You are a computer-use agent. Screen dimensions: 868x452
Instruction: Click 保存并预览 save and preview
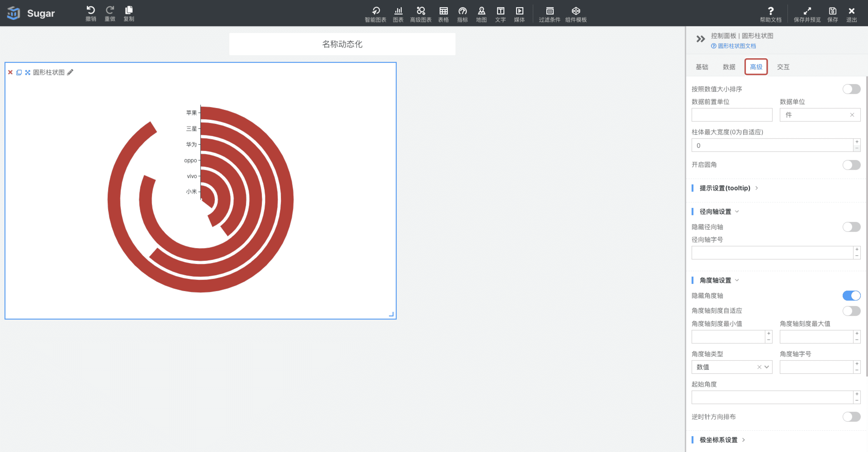click(x=807, y=14)
